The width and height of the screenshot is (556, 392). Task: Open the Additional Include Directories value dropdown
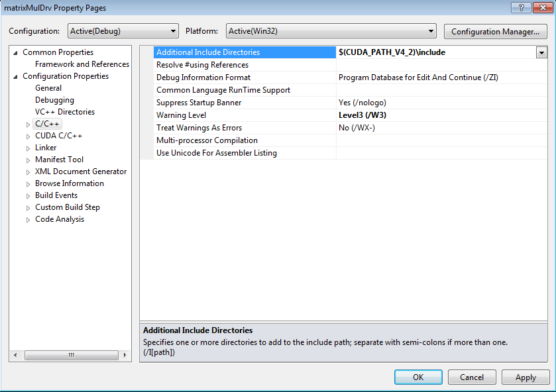tap(541, 53)
